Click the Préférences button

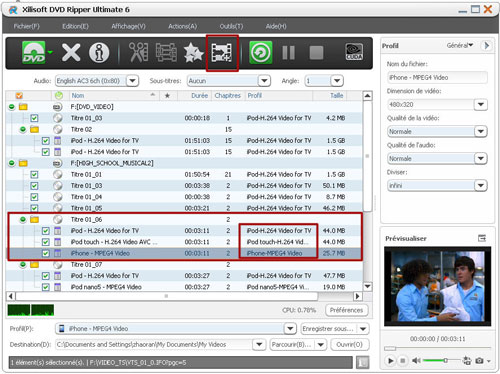(x=347, y=310)
